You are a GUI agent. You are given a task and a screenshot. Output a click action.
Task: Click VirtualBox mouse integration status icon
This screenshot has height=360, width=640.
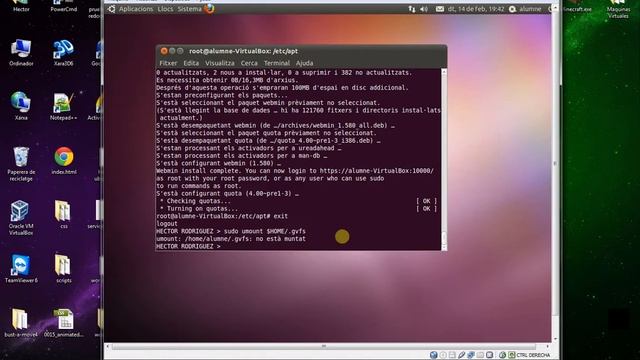(502, 355)
